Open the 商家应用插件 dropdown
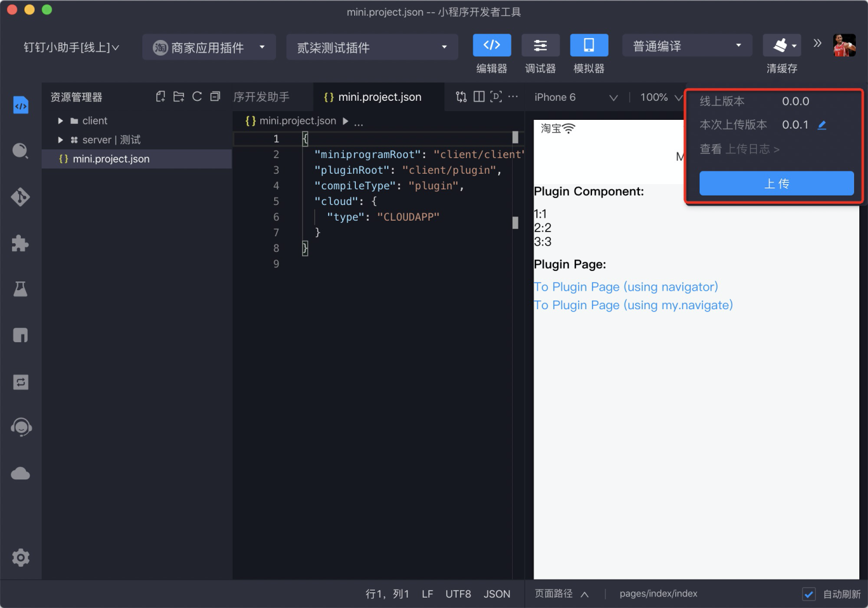The width and height of the screenshot is (868, 608). click(x=209, y=47)
